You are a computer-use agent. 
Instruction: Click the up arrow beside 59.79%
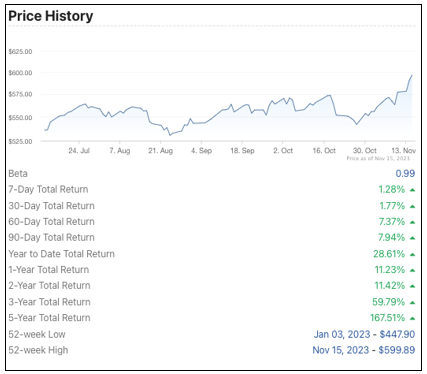coord(412,303)
